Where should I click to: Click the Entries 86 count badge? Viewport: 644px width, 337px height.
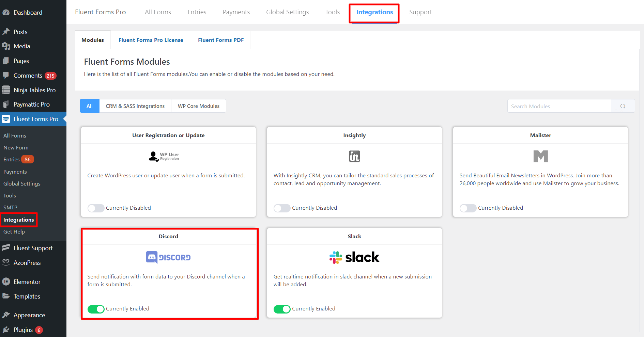28,159
